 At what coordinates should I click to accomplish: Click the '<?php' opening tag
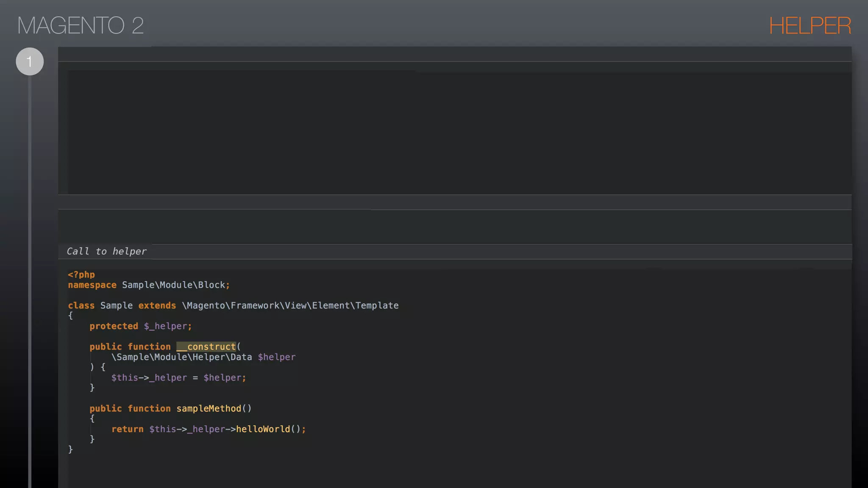tap(81, 274)
